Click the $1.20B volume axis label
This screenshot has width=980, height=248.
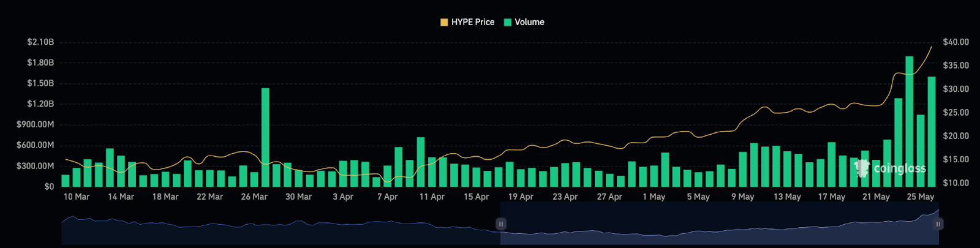(40, 104)
